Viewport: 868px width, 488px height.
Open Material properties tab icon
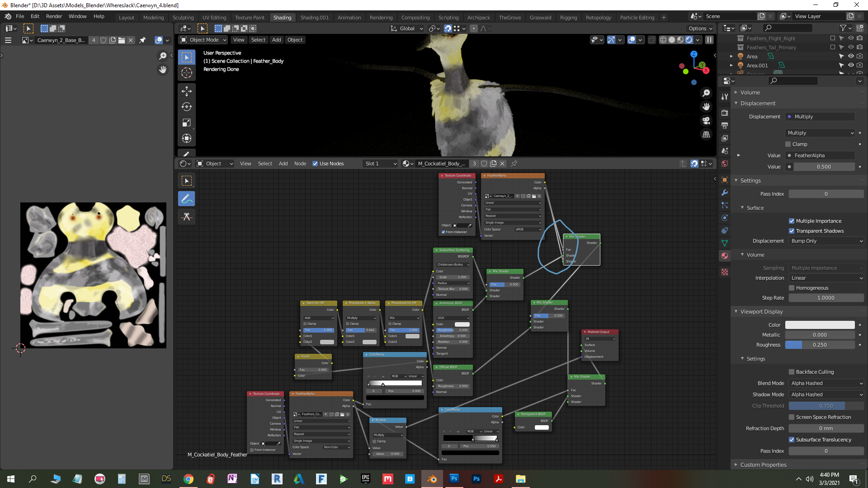pos(725,256)
